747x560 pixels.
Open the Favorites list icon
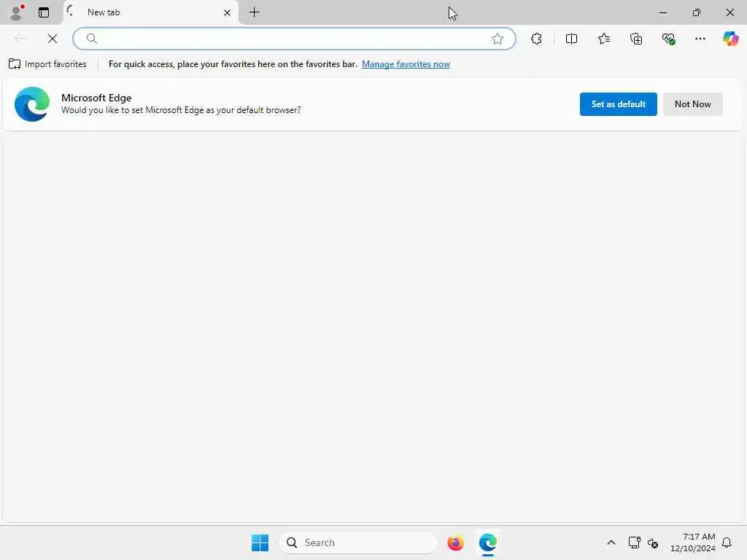coord(603,39)
